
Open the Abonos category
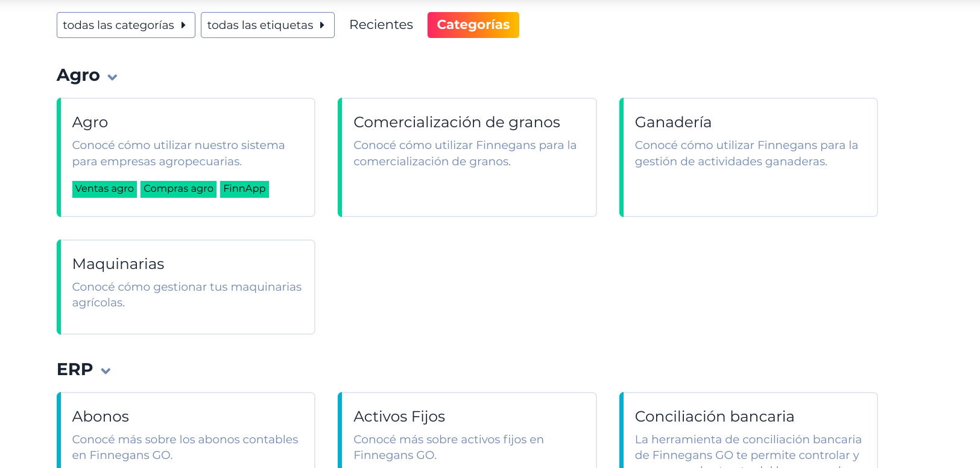[101, 417]
